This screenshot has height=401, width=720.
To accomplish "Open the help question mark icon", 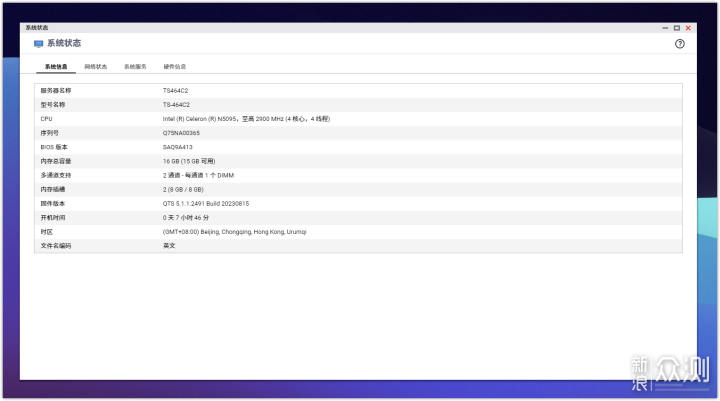I will 680,44.
